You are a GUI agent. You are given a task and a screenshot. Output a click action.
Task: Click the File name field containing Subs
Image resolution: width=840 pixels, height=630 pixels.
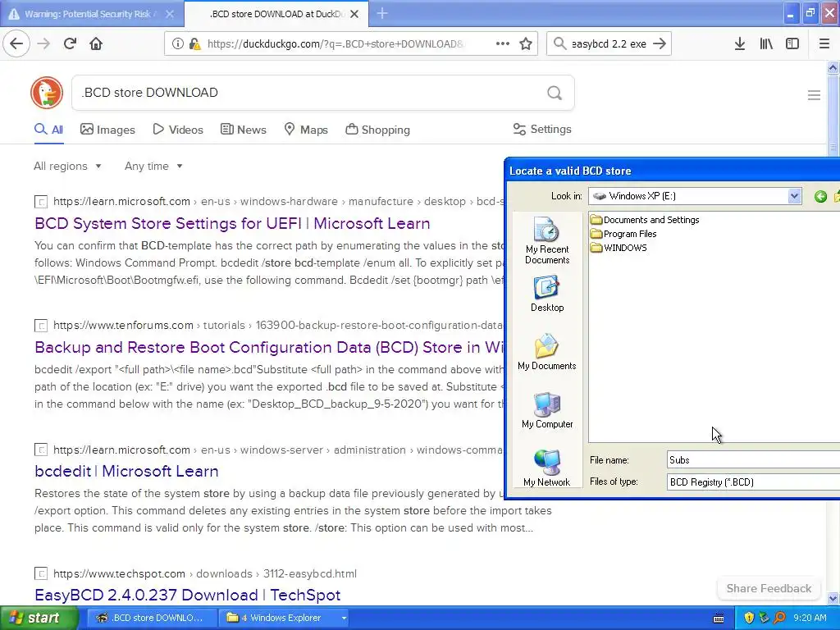[753, 459]
